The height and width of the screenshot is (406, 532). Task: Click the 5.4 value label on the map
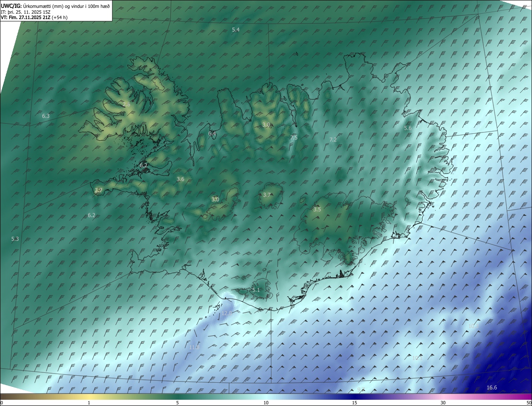tap(236, 29)
